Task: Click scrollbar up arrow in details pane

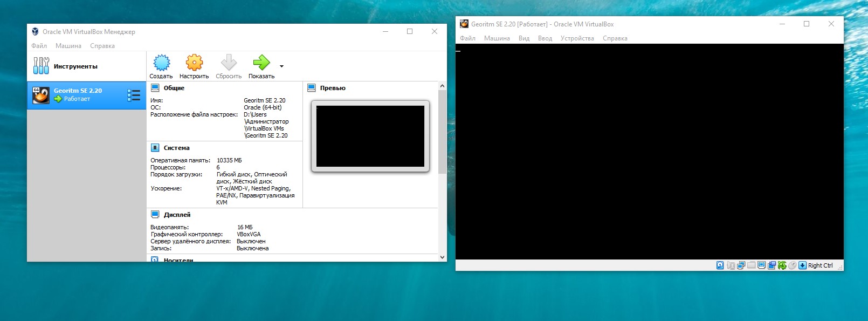Action: [442, 86]
